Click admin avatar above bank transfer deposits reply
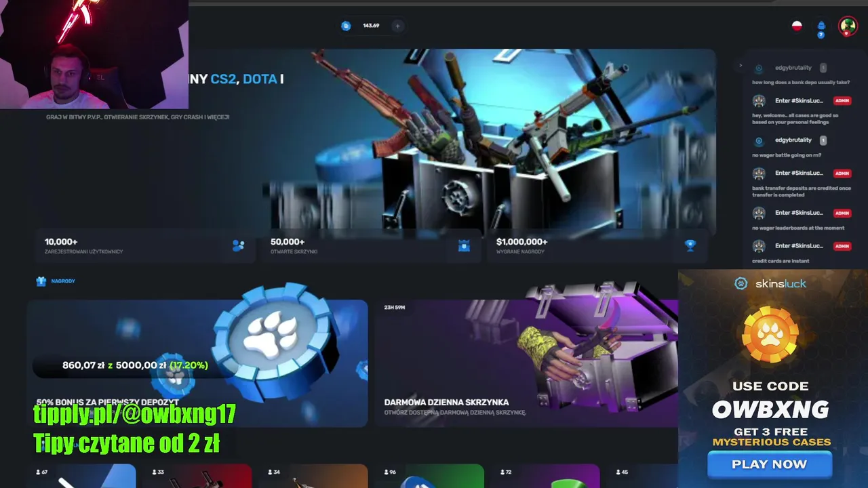Screen dimensions: 868x488 tap(759, 174)
